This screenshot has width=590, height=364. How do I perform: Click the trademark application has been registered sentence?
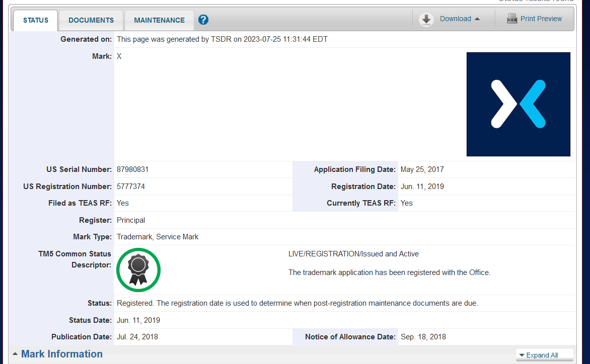click(x=390, y=272)
